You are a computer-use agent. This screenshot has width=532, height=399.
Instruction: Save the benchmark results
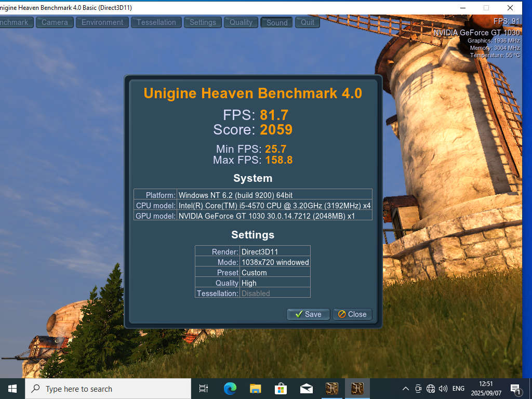(308, 314)
